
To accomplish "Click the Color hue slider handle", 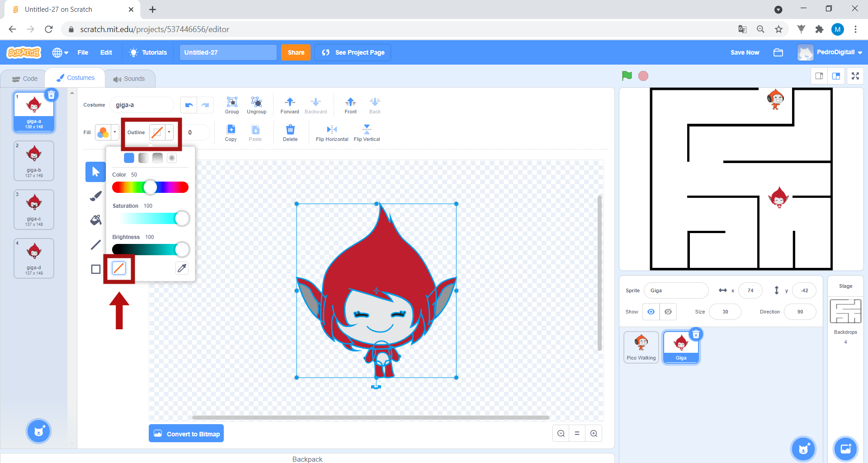I will (x=150, y=187).
